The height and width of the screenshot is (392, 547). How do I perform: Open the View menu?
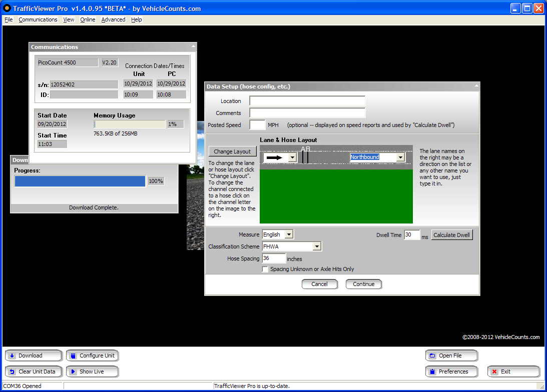[x=69, y=19]
